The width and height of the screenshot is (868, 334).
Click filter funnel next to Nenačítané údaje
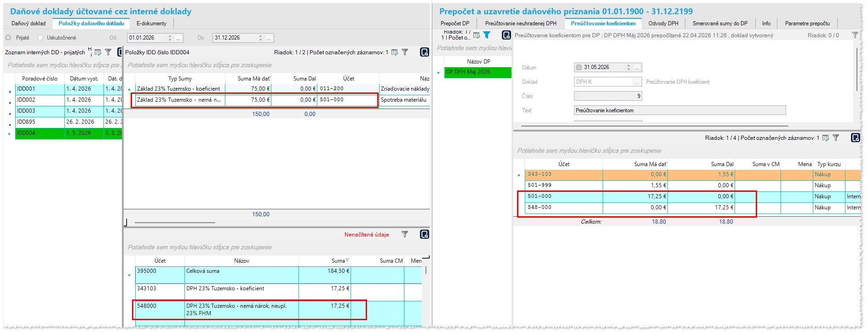pyautogui.click(x=405, y=235)
